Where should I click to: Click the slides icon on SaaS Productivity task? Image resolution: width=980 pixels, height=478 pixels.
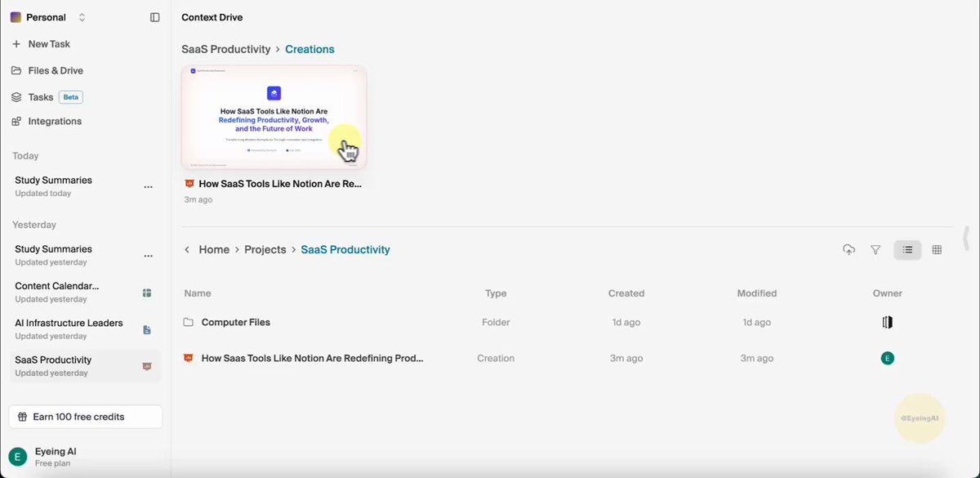pyautogui.click(x=147, y=366)
